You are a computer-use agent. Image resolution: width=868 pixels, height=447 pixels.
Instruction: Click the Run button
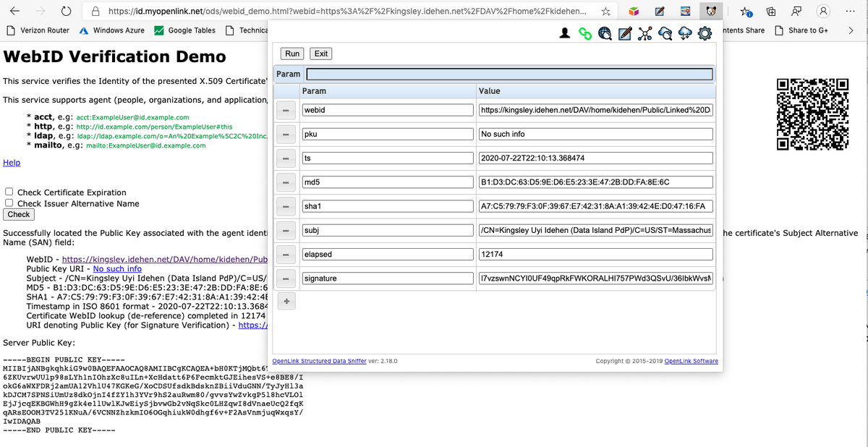point(292,54)
